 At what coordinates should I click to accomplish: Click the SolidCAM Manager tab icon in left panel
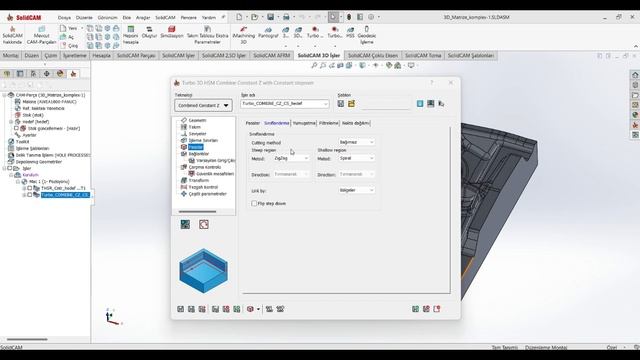(73, 74)
